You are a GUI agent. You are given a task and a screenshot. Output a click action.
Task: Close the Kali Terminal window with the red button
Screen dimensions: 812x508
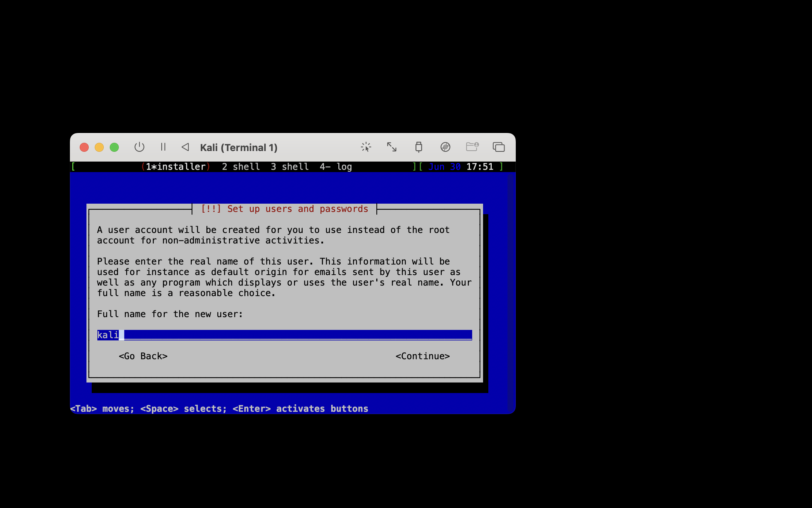click(84, 147)
